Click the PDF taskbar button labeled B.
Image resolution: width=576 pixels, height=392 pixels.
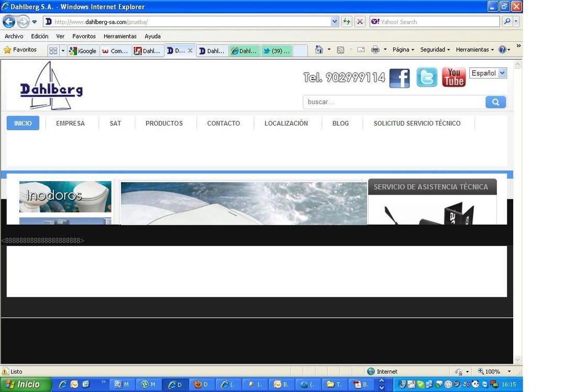click(x=362, y=384)
